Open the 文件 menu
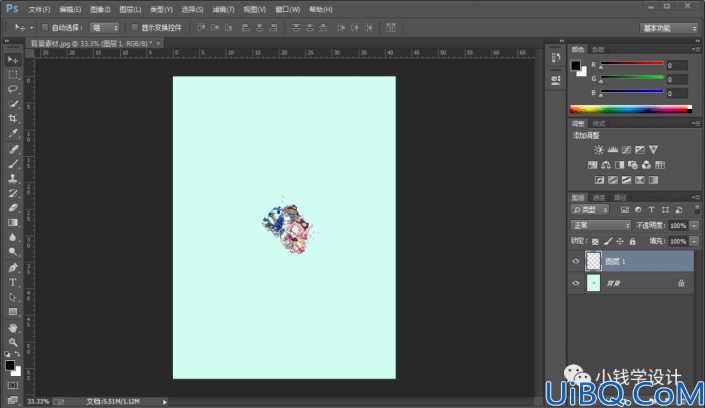 [x=39, y=9]
